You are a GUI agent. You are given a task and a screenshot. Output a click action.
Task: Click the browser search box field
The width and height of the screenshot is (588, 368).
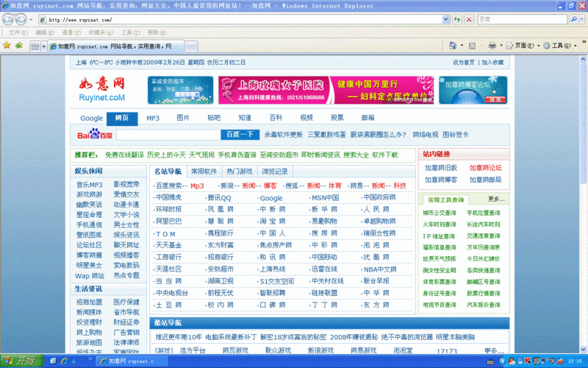pyautogui.click(x=523, y=19)
